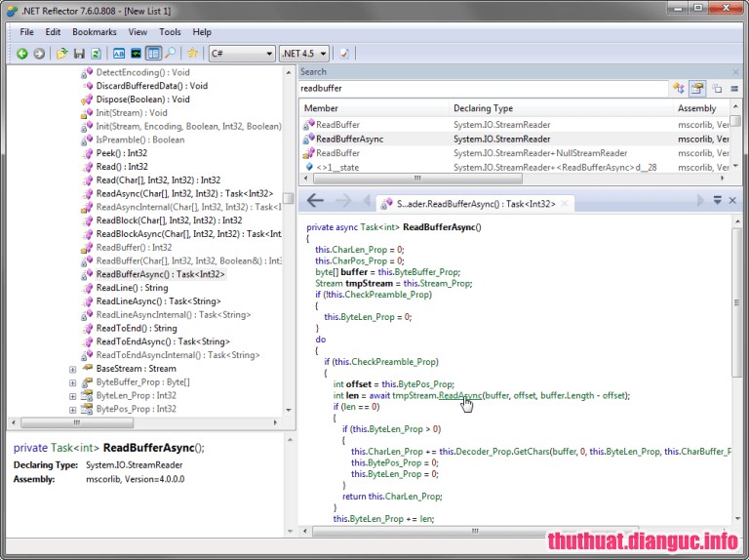Click the grey Forward navigation arrow in toolbar
749x560 pixels.
pyautogui.click(x=39, y=54)
